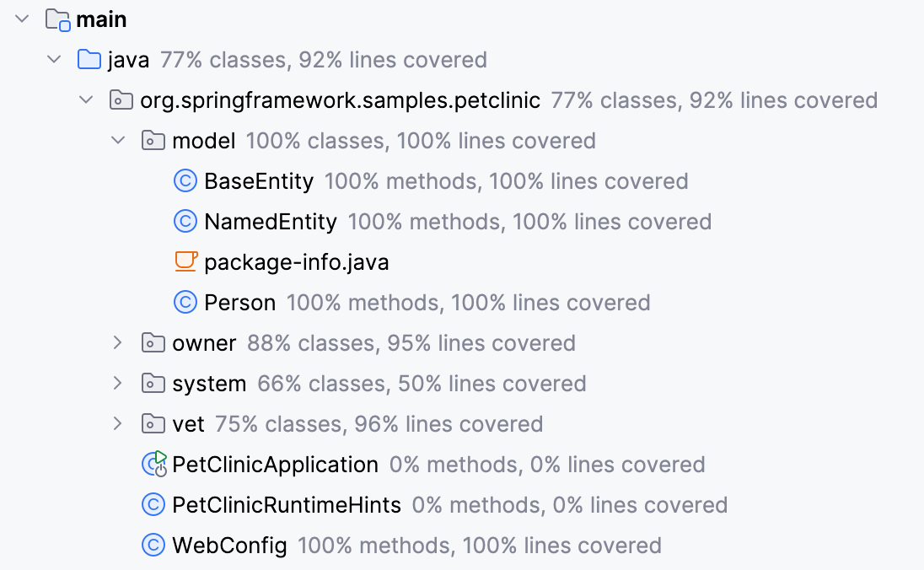Screen dimensions: 924x570
Task: Click the class icon beside Person
Action: [x=185, y=302]
